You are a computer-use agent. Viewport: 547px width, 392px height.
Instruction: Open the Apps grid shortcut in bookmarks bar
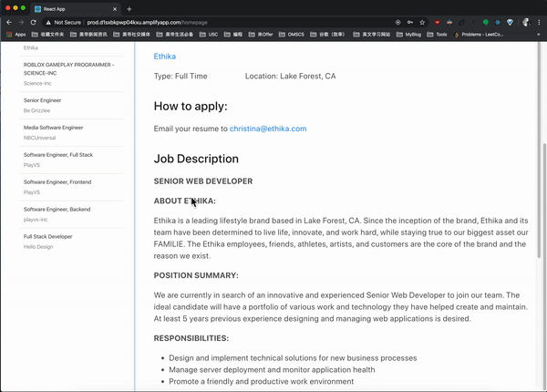click(16, 34)
